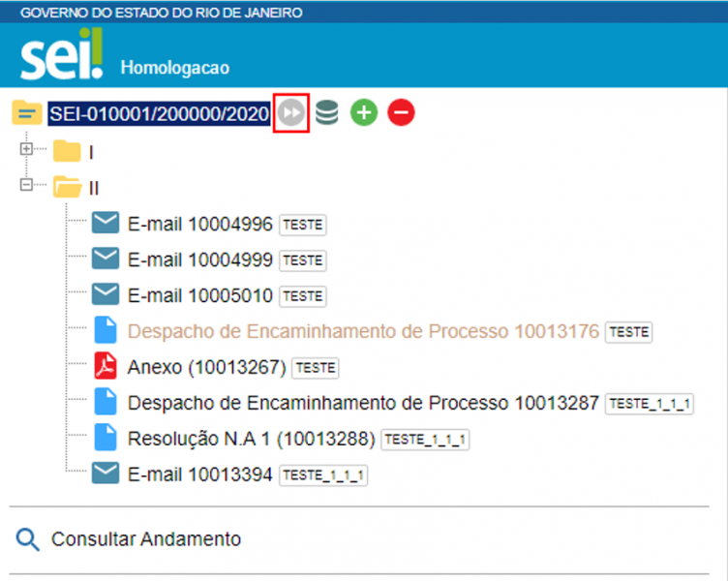
Task: Open Despacho de Encaminhamento de Processo 10013287
Action: [x=363, y=403]
